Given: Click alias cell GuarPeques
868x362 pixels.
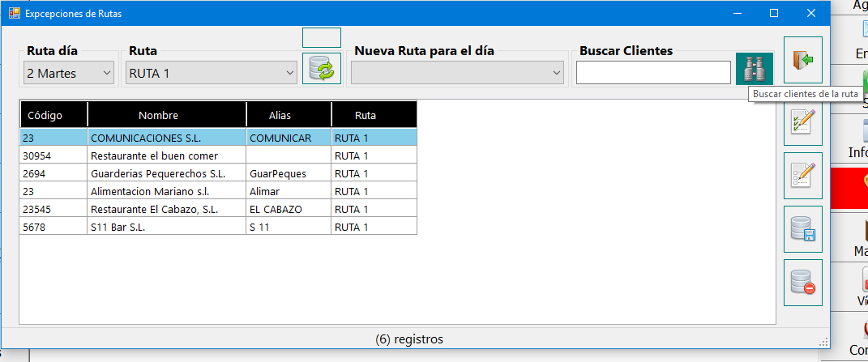Looking at the screenshot, I should [289, 173].
